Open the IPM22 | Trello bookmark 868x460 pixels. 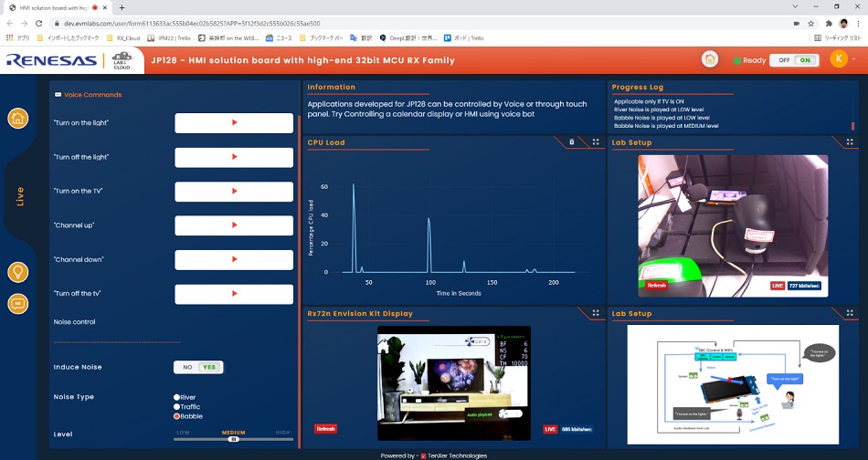tap(168, 38)
